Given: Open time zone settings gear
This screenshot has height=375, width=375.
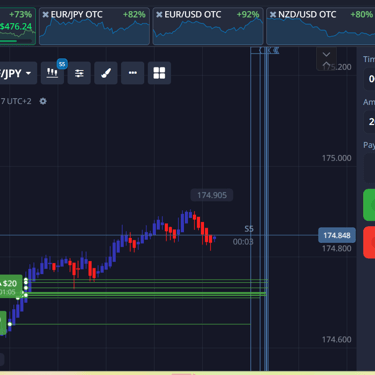Looking at the screenshot, I should coord(43,101).
